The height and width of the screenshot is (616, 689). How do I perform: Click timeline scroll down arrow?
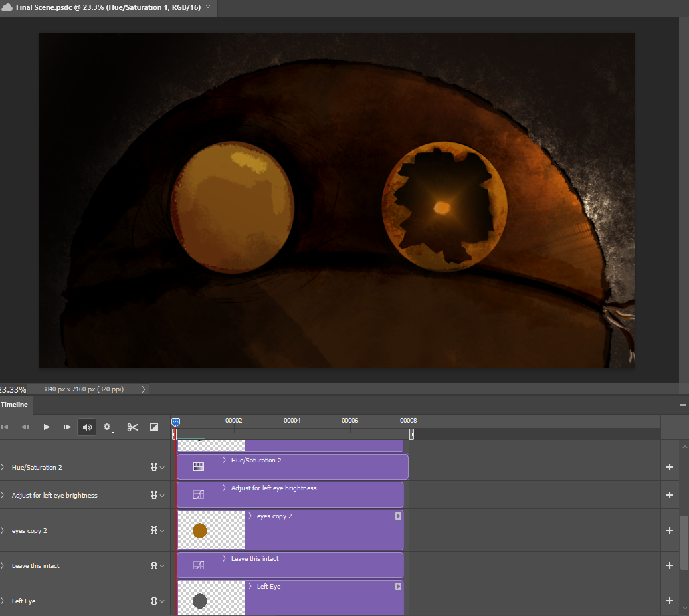684,609
